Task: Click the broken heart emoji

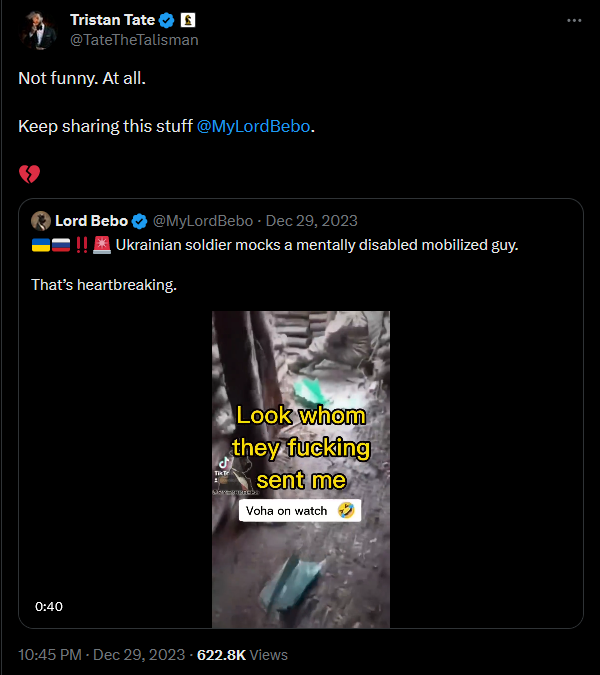Action: (29, 174)
